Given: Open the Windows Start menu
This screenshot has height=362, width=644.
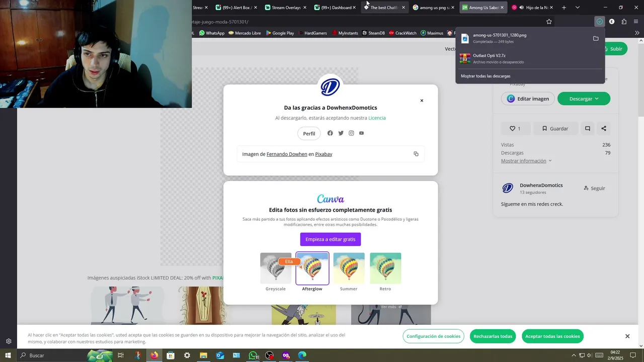Looking at the screenshot, I should tap(8, 355).
